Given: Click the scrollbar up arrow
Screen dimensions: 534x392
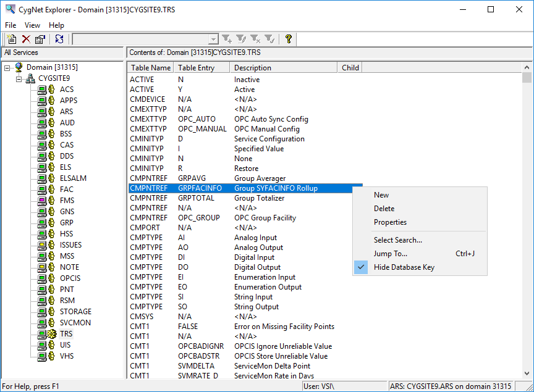Looking at the screenshot, I should [527, 67].
